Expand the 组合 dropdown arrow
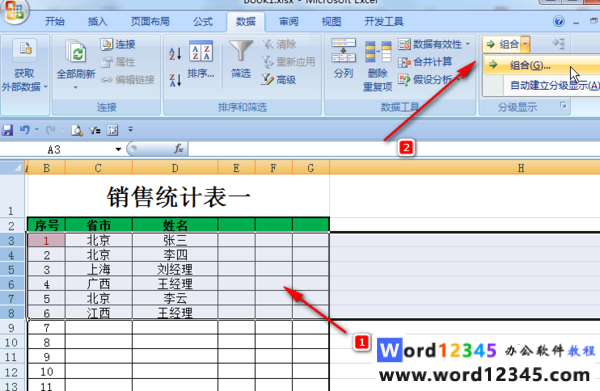Image resolution: width=600 pixels, height=391 pixels. click(525, 44)
